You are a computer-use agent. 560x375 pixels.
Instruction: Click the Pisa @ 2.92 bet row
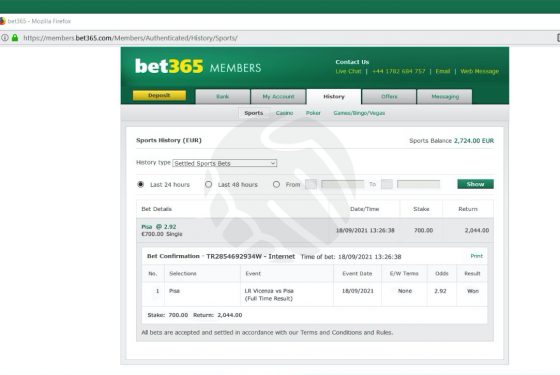(x=315, y=230)
